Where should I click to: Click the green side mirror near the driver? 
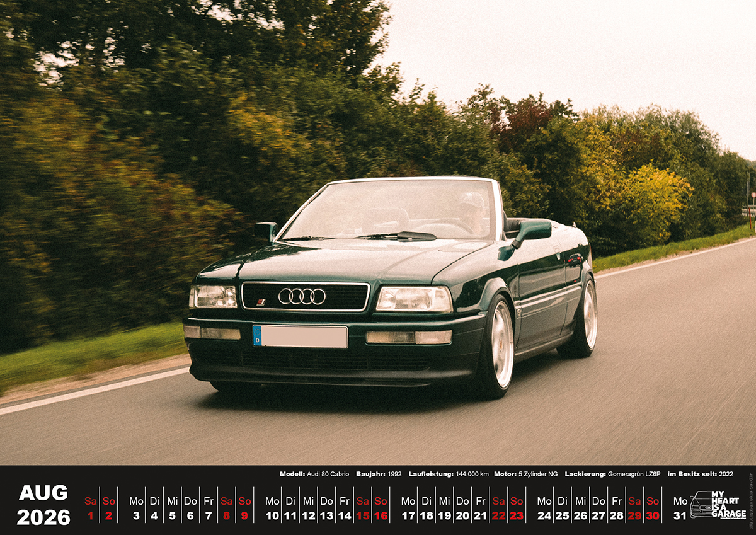coord(531,231)
